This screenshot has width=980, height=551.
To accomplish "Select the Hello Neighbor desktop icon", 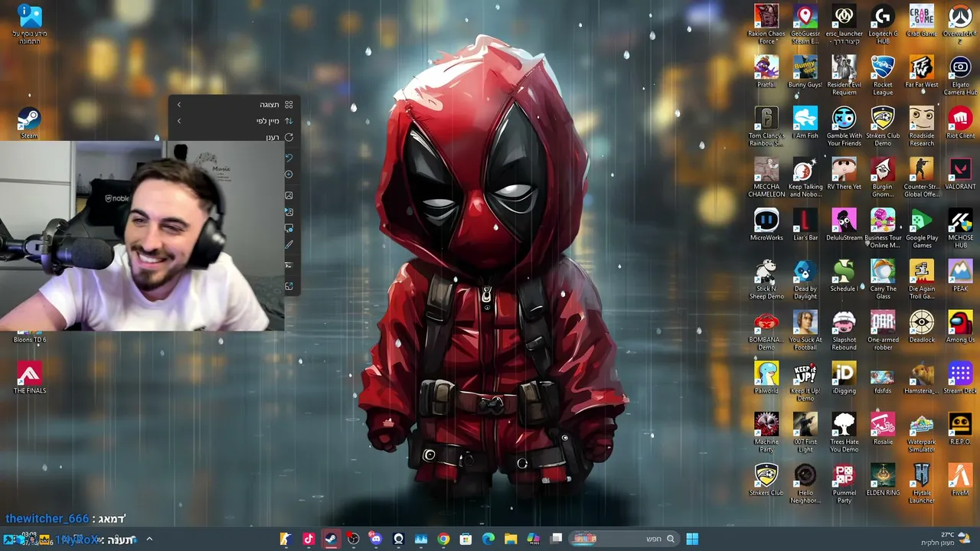I will point(805,484).
